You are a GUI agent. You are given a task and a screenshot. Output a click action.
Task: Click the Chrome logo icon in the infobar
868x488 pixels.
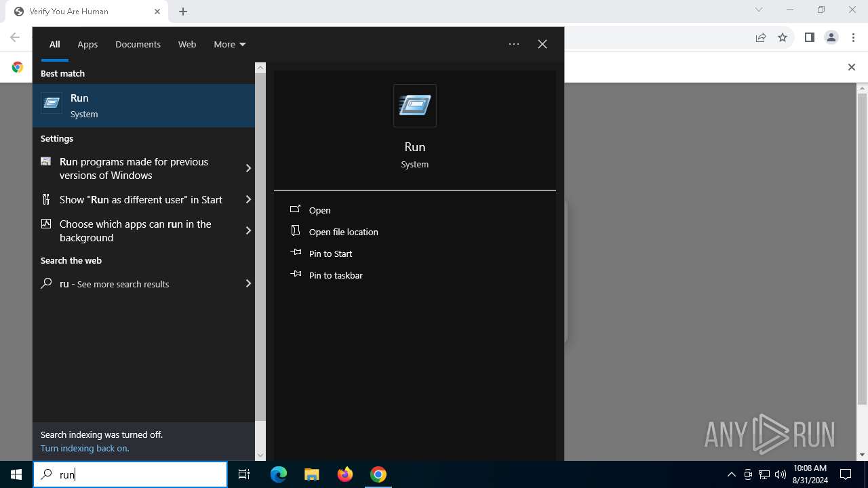tap(18, 67)
